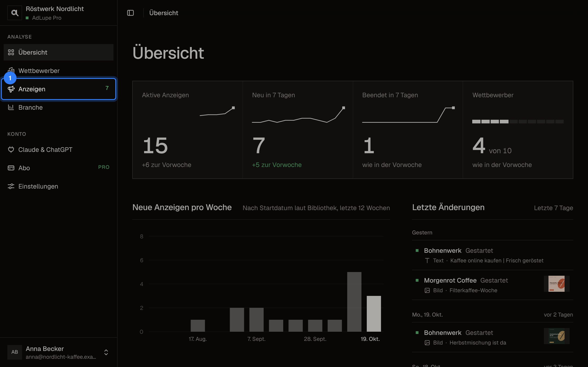Open the Abo credit card icon
This screenshot has width=588, height=367.
coord(11,168)
